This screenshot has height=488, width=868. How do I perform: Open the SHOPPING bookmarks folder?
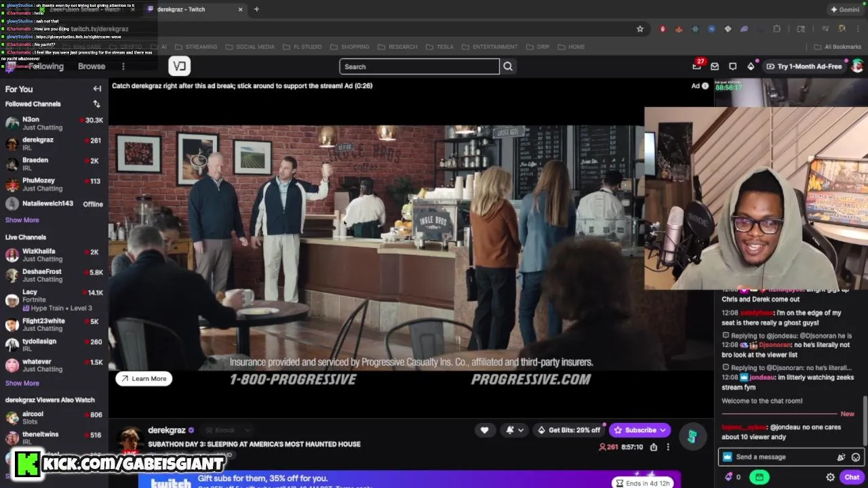tap(349, 47)
